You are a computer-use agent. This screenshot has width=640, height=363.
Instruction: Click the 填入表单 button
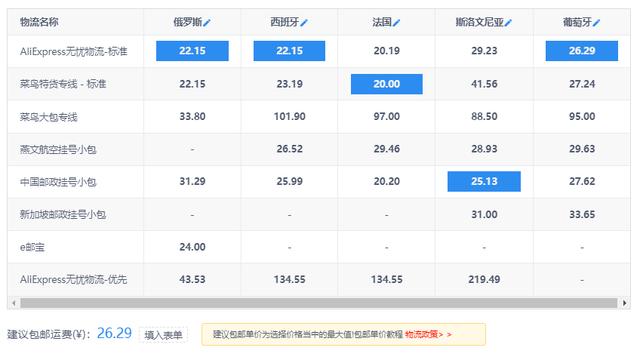163,335
